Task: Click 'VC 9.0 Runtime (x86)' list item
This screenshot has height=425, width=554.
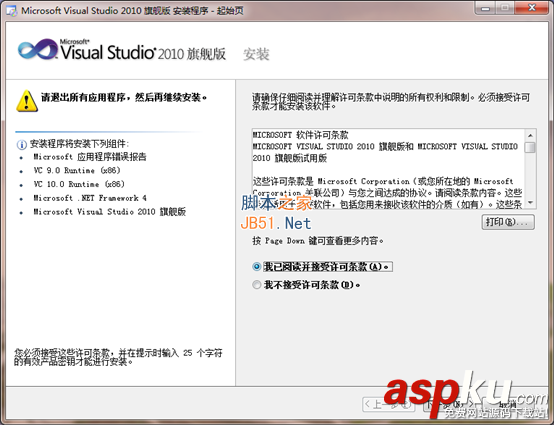Action: (77, 171)
